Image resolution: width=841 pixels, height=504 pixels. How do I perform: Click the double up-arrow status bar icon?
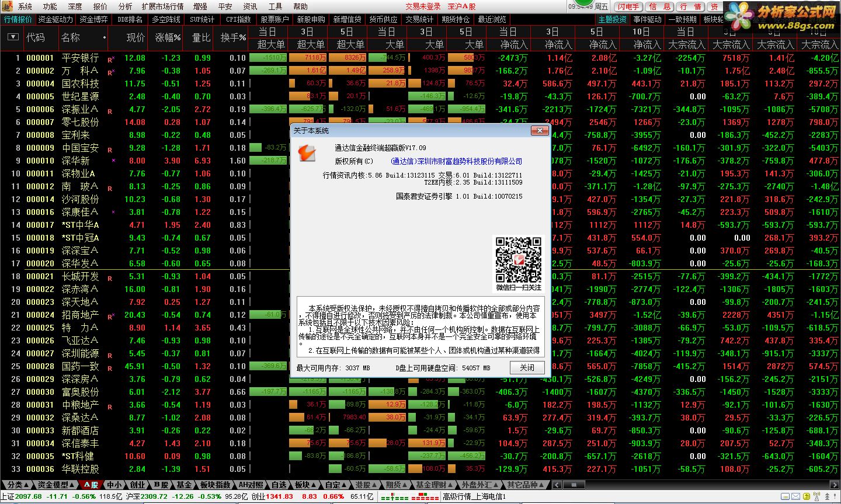[x=827, y=496]
